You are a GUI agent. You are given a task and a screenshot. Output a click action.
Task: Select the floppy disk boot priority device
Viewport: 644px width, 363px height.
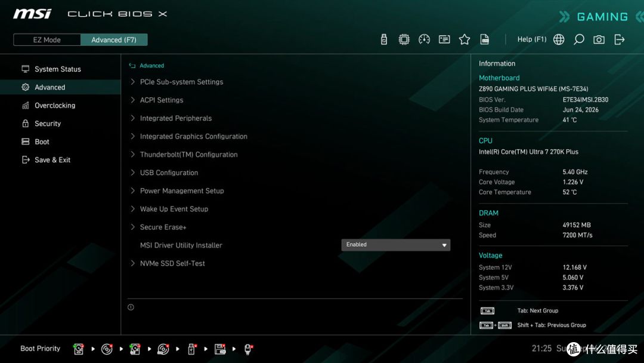click(220, 349)
